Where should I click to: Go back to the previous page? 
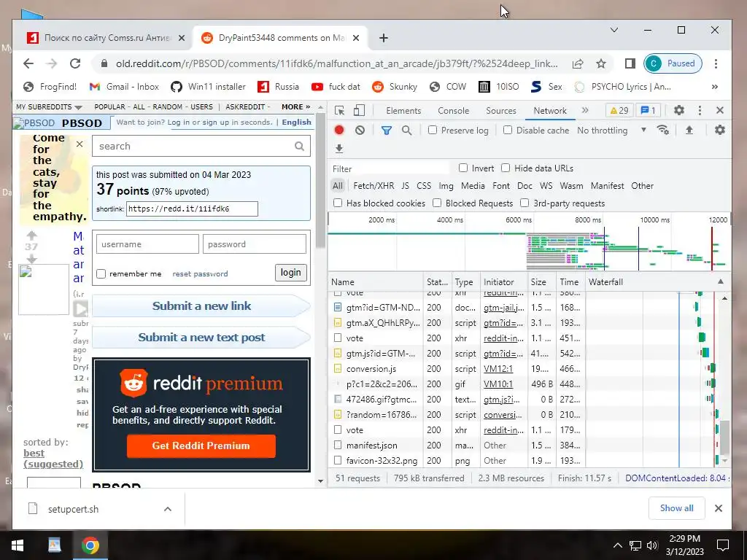tap(28, 63)
